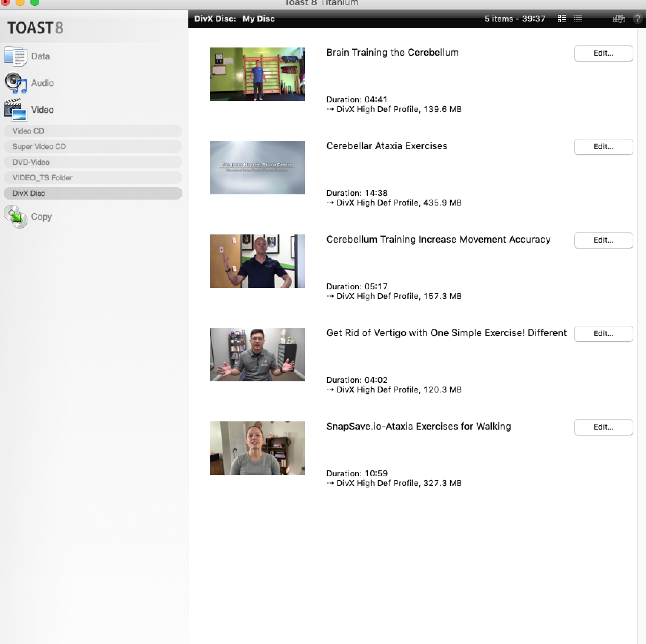Click title 'Get Rid of Vertigo with One Simple Exercise! Different'

click(x=446, y=333)
